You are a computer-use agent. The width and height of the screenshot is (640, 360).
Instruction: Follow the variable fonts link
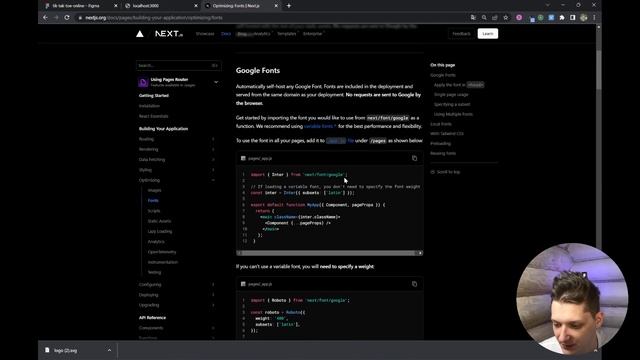[320, 127]
